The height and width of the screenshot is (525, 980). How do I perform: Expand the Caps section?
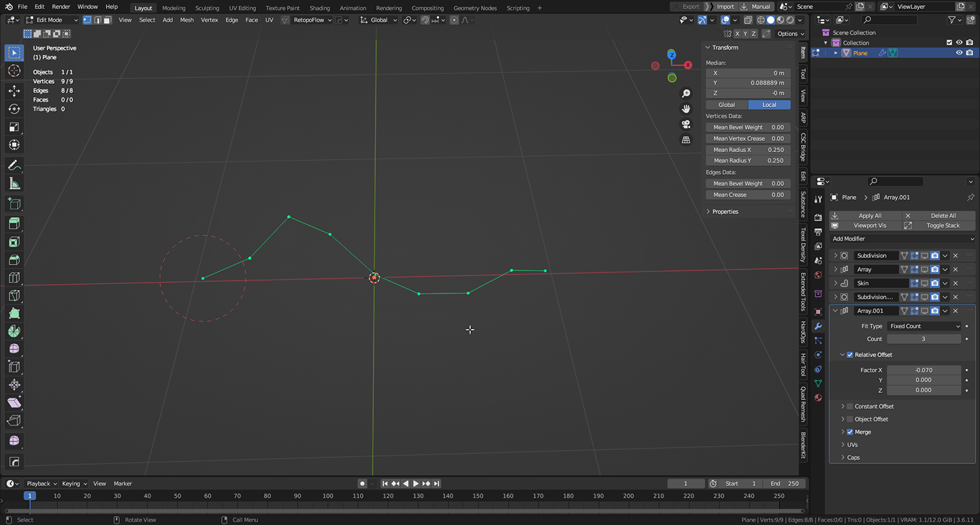(x=853, y=458)
